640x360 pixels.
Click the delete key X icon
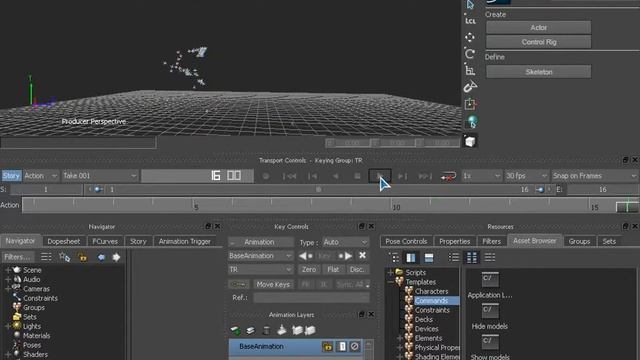362,256
